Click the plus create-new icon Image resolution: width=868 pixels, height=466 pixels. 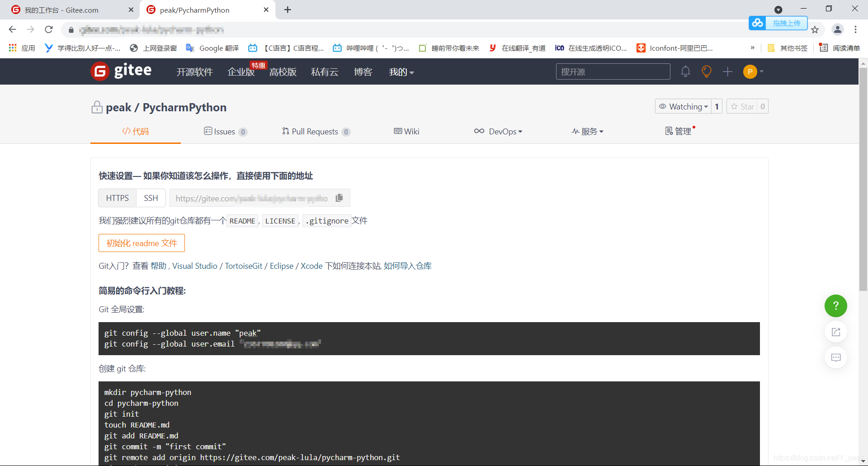[x=727, y=71]
